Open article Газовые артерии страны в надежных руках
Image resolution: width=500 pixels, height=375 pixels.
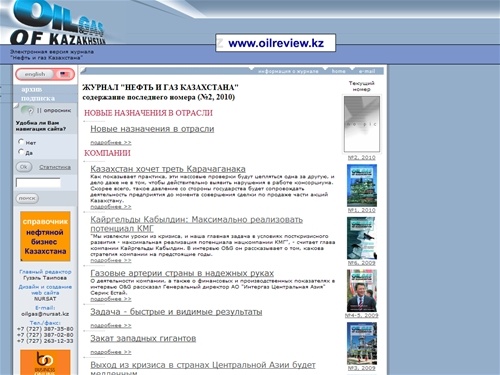[x=182, y=273]
